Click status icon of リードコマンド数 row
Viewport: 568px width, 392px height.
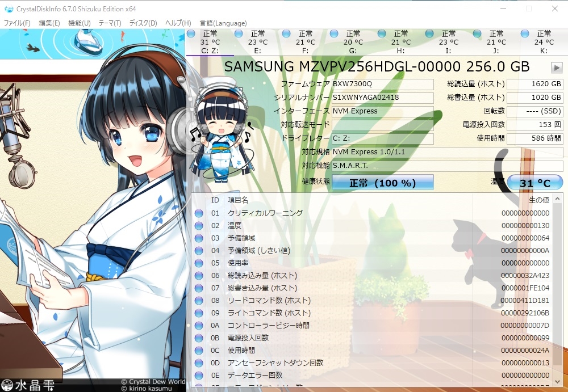[x=198, y=301]
